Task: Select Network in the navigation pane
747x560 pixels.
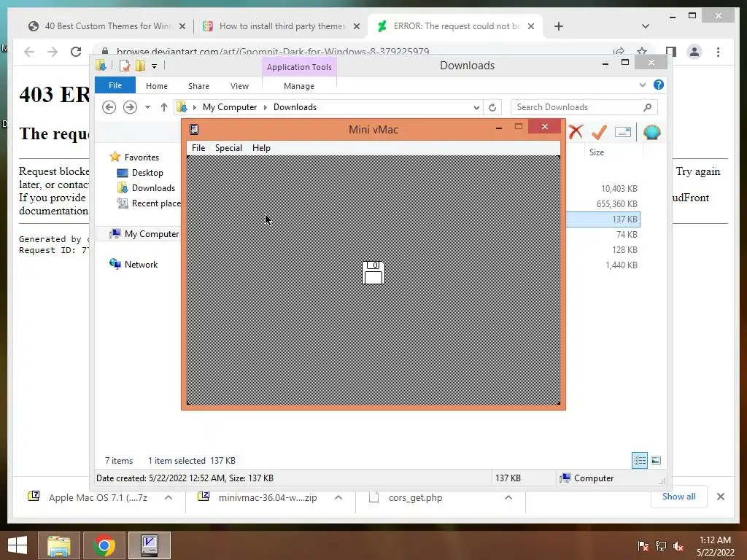Action: tap(141, 264)
